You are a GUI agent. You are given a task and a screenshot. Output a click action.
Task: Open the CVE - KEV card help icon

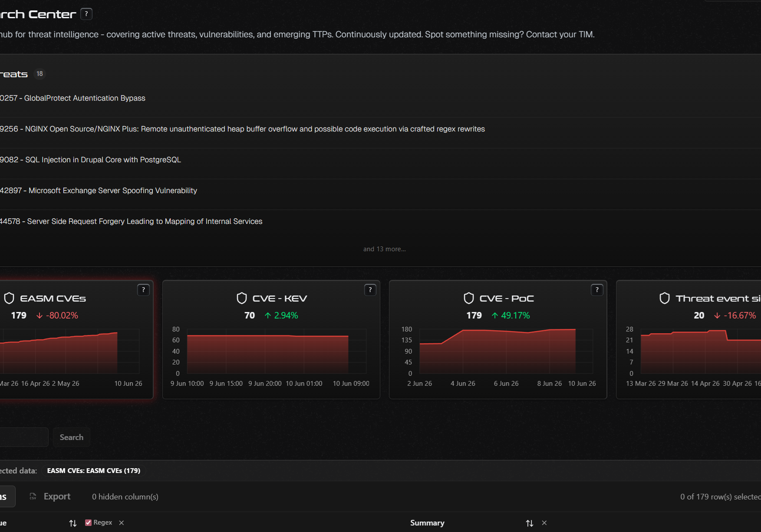[x=370, y=290]
